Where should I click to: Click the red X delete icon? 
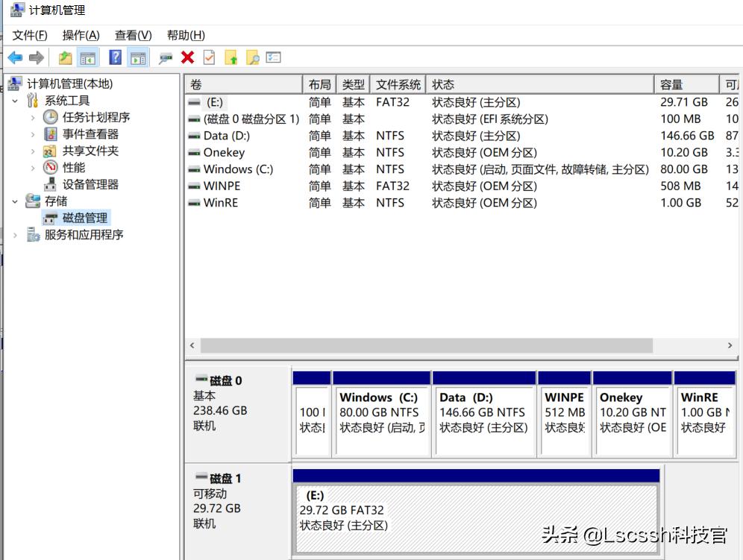click(x=187, y=57)
